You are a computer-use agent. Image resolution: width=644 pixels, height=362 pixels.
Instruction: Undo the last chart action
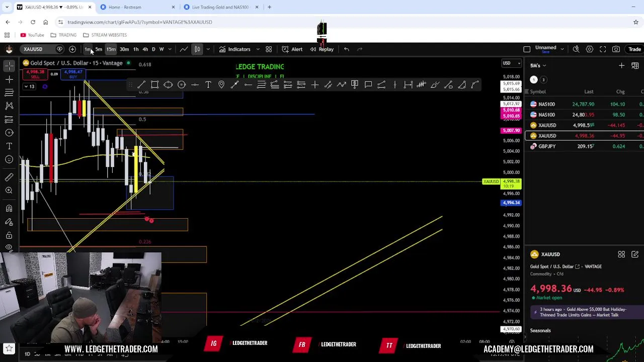(x=347, y=49)
